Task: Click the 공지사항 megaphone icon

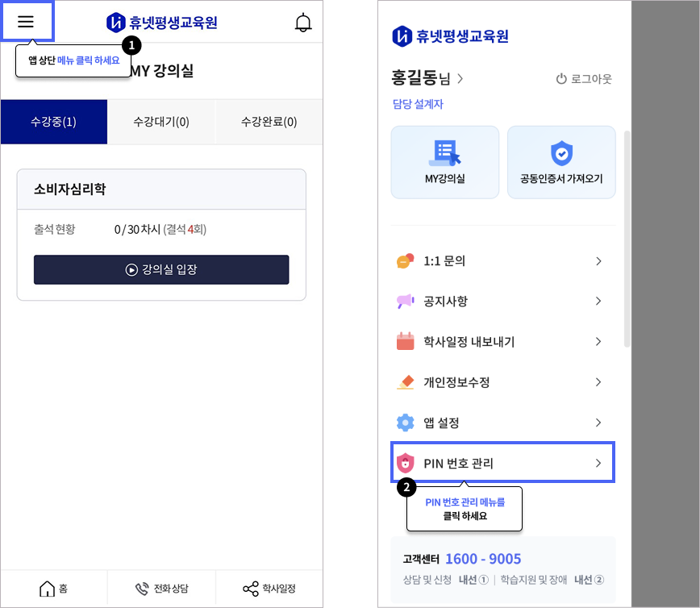Action: point(405,302)
